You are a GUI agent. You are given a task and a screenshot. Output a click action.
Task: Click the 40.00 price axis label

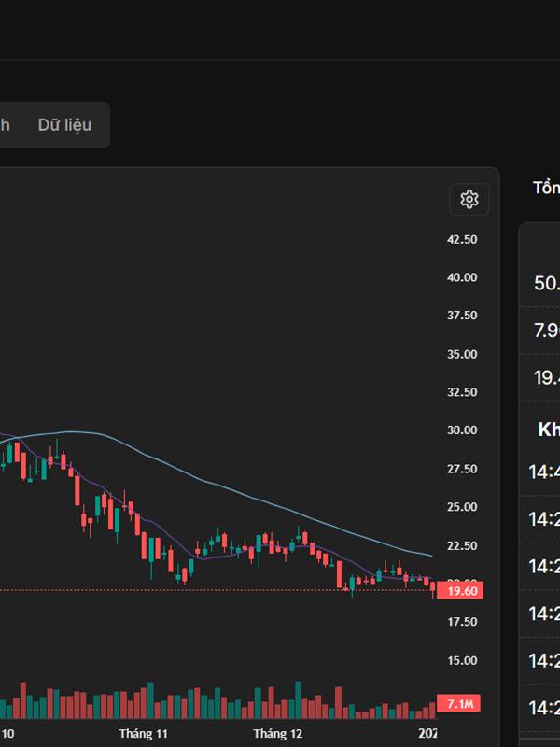coord(462,277)
